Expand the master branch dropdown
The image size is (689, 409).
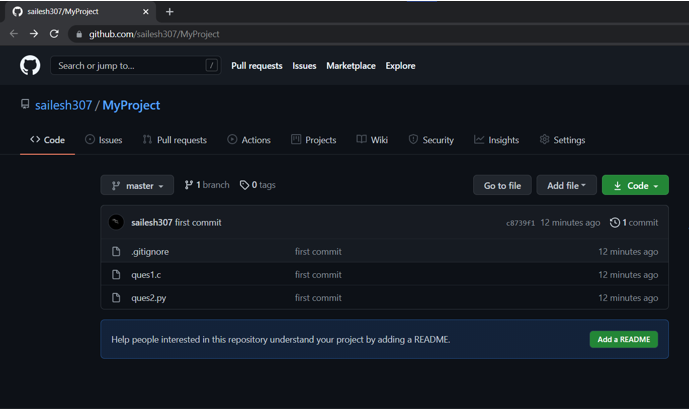[137, 185]
